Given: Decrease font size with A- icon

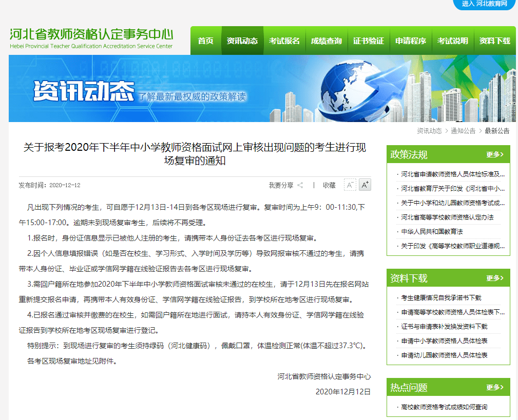Looking at the screenshot, I should pos(350,185).
